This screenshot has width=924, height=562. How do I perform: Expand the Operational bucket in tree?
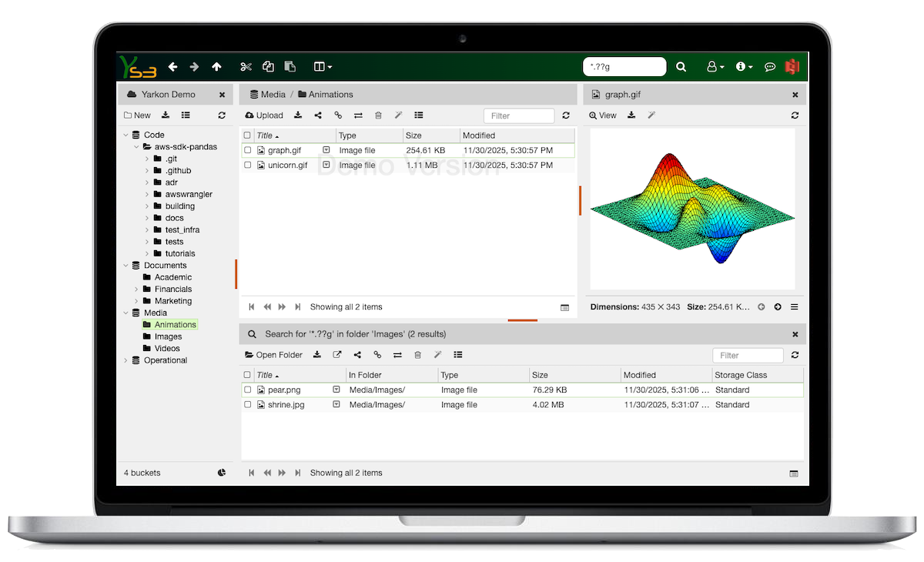point(126,360)
